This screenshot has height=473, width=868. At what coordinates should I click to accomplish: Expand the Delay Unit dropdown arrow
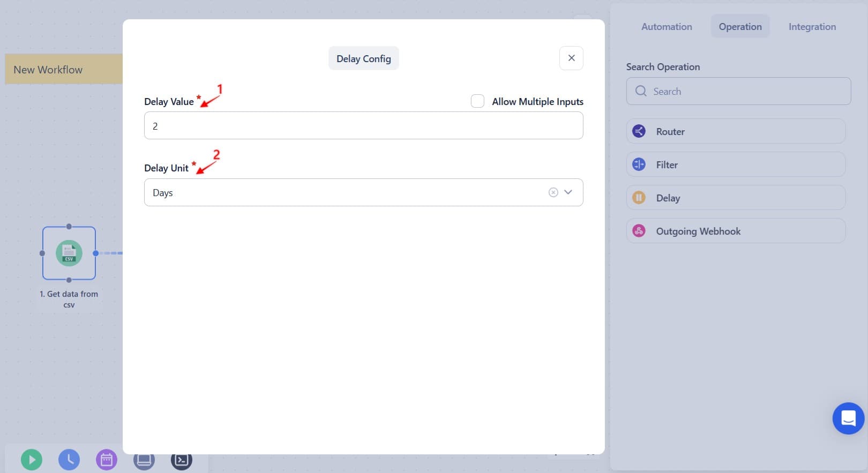[568, 192]
